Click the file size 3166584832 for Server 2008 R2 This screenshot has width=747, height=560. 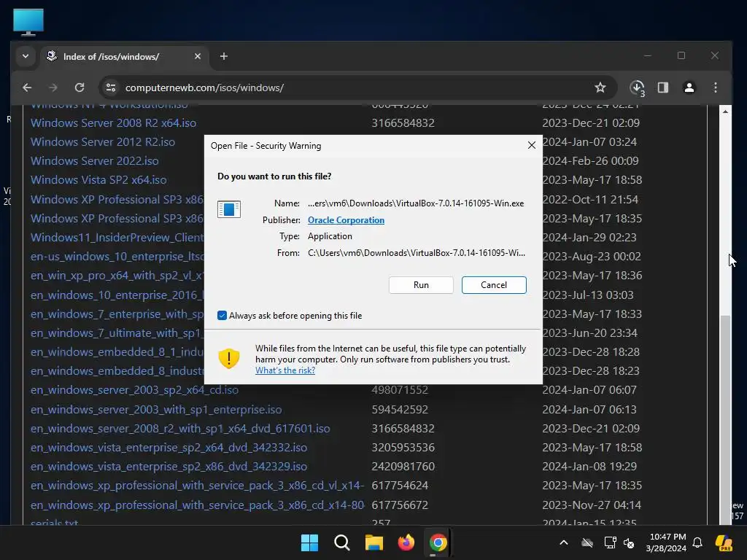403,122
